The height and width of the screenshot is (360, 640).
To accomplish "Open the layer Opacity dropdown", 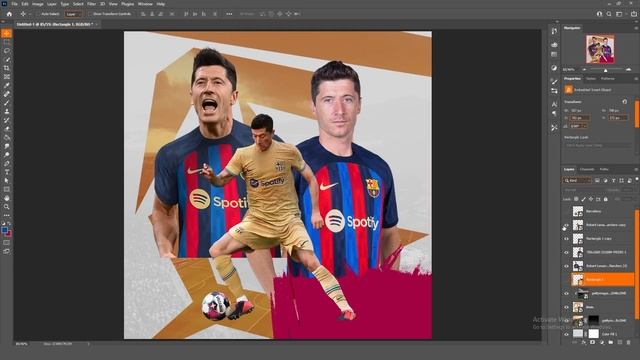I will click(x=628, y=190).
